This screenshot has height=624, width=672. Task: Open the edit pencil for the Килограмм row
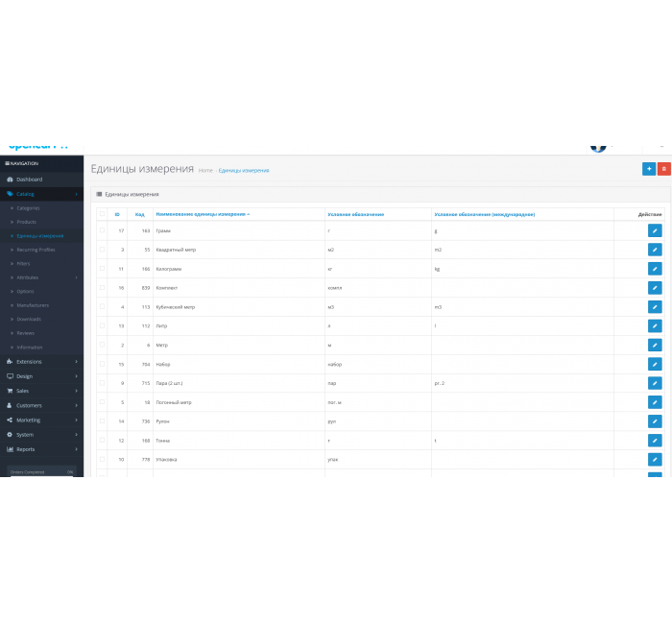pos(655,269)
